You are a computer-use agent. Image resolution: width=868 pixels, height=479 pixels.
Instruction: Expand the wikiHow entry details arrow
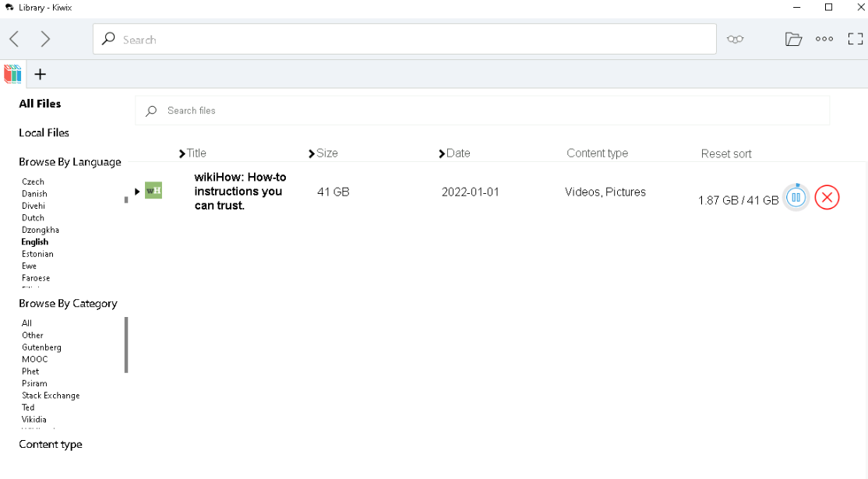tap(137, 192)
